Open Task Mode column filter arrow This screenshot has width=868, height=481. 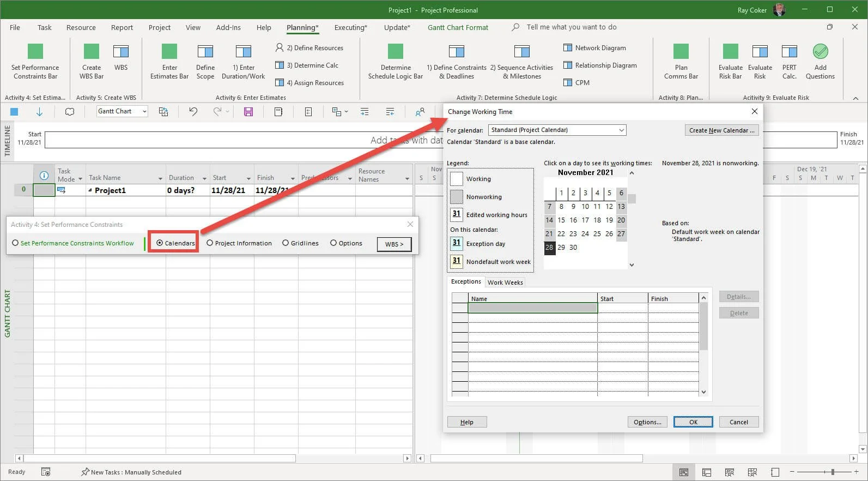(x=80, y=179)
